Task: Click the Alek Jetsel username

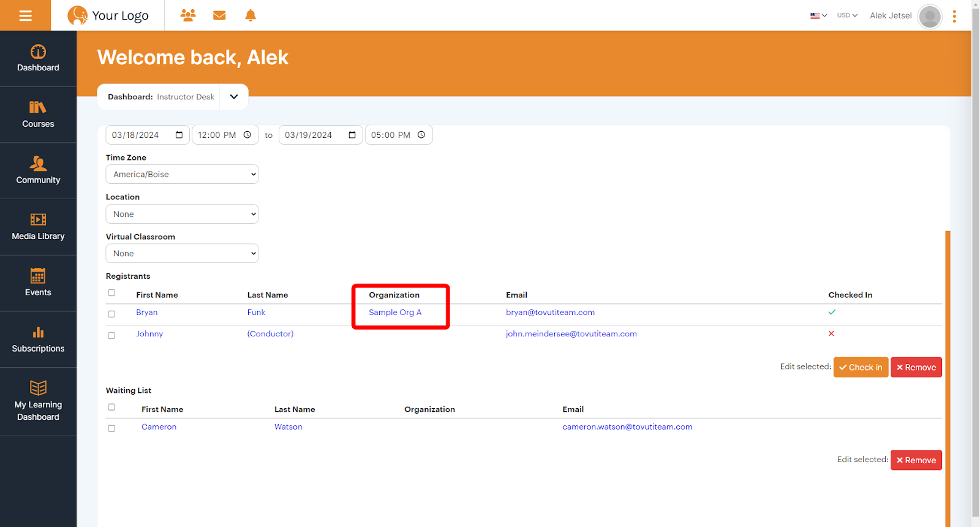Action: click(891, 16)
